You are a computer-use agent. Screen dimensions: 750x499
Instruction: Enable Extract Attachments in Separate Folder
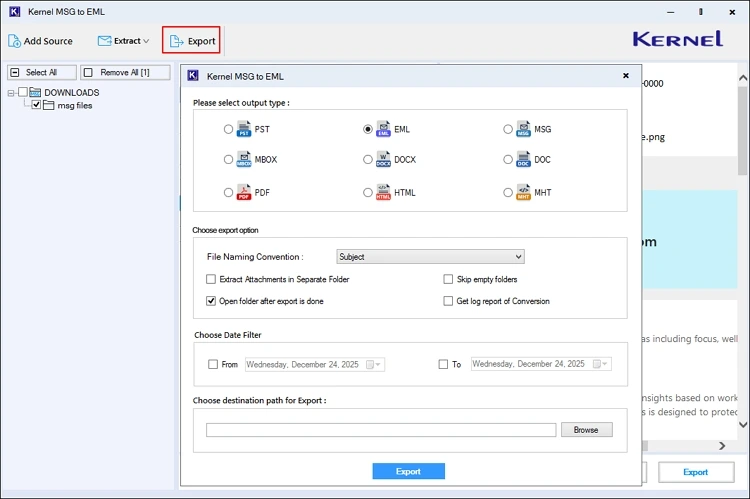tap(211, 279)
